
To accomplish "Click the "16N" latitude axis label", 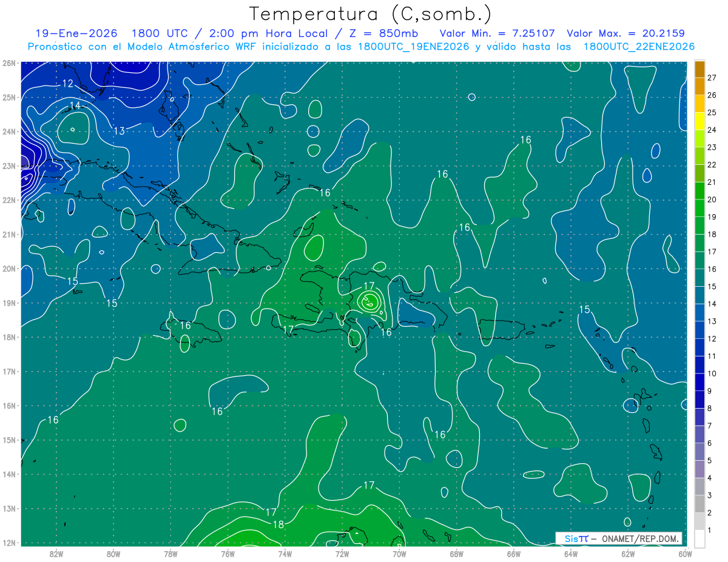I will click(8, 406).
